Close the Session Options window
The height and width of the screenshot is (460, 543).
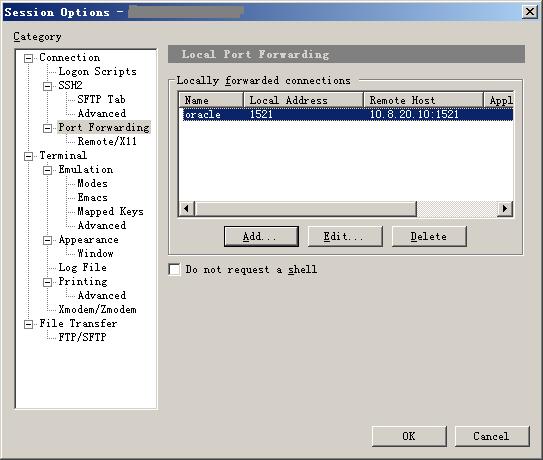pos(530,12)
